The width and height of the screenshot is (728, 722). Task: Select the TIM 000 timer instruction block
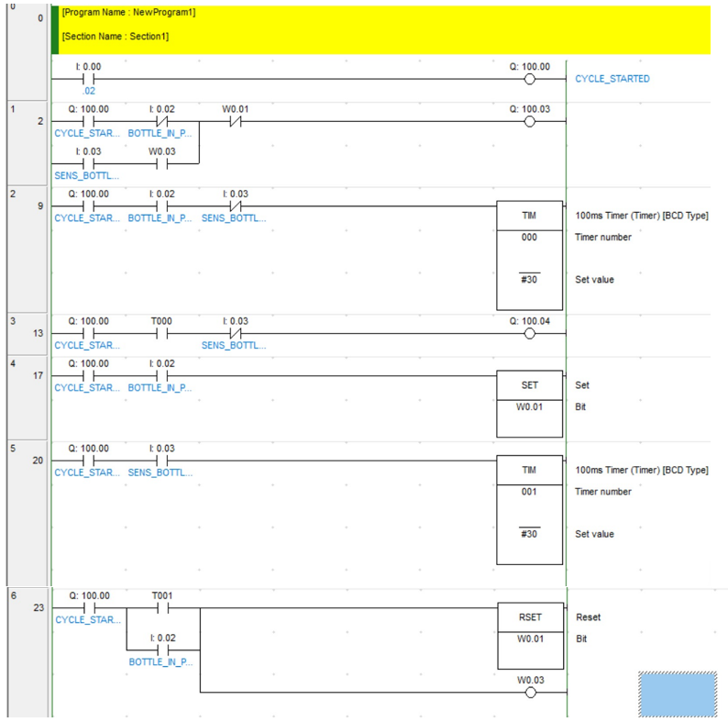(x=529, y=256)
